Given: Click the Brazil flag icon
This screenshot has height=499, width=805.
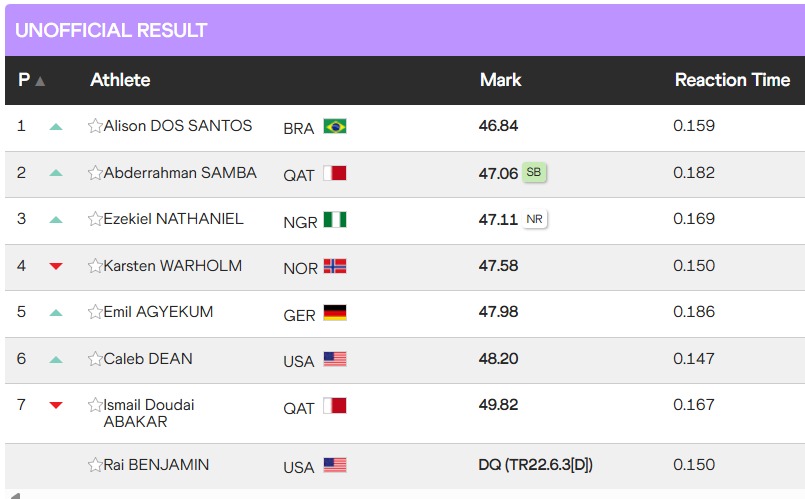Looking at the screenshot, I should pos(334,127).
